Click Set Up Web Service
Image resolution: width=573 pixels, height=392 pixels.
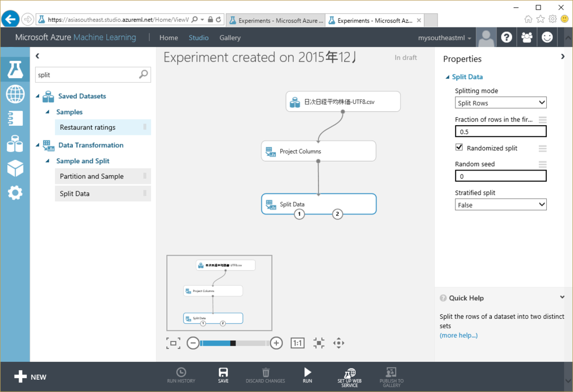350,377
